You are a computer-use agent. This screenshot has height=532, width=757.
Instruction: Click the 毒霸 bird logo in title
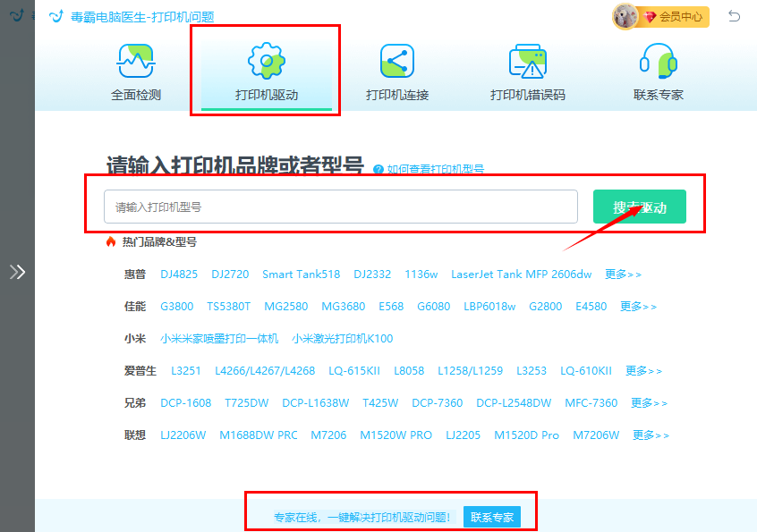(x=56, y=16)
